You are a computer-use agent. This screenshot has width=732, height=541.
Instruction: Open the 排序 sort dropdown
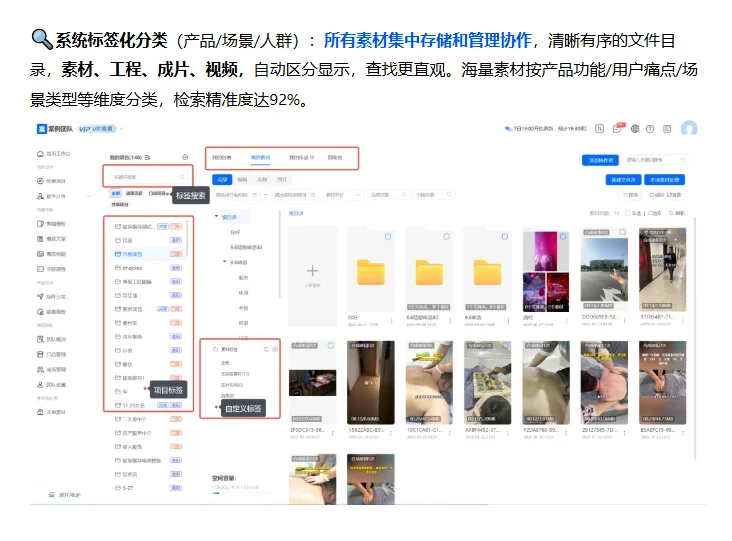[x=630, y=195]
